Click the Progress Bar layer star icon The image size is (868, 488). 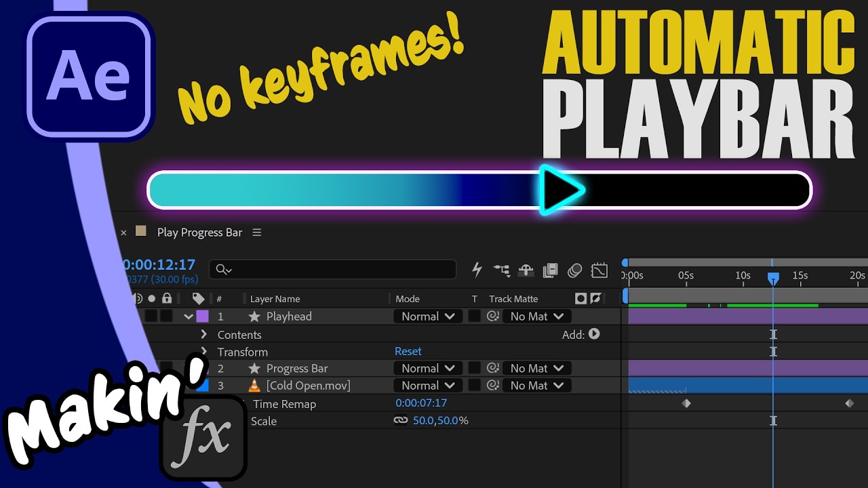[x=254, y=369]
